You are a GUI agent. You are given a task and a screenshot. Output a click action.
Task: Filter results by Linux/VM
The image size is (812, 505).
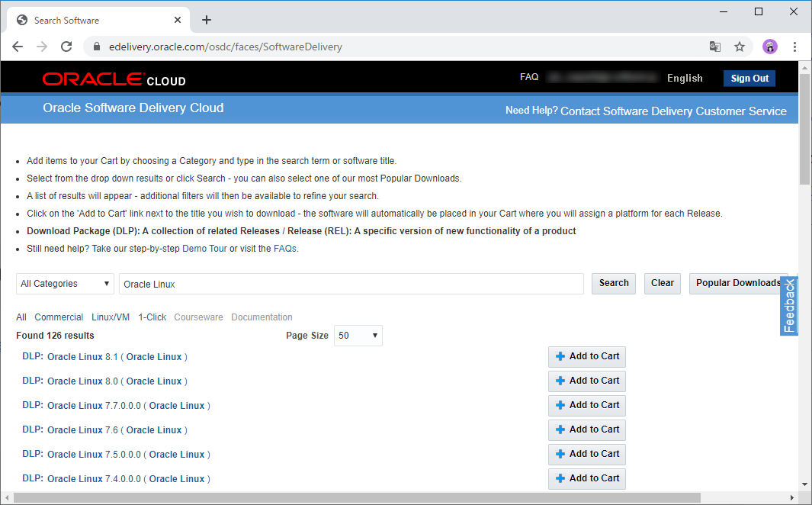tap(111, 317)
